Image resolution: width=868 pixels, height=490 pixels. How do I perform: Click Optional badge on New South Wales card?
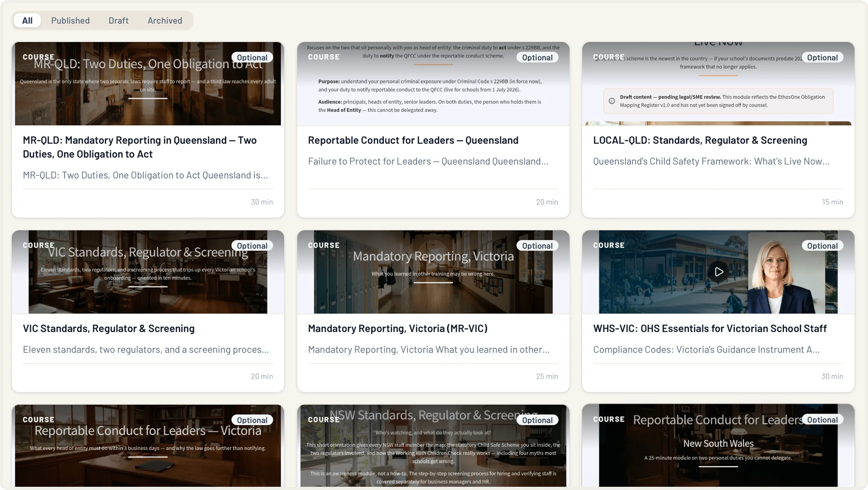click(x=822, y=420)
